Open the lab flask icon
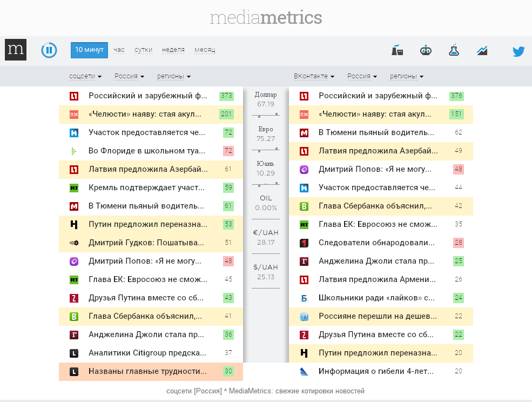 [454, 50]
